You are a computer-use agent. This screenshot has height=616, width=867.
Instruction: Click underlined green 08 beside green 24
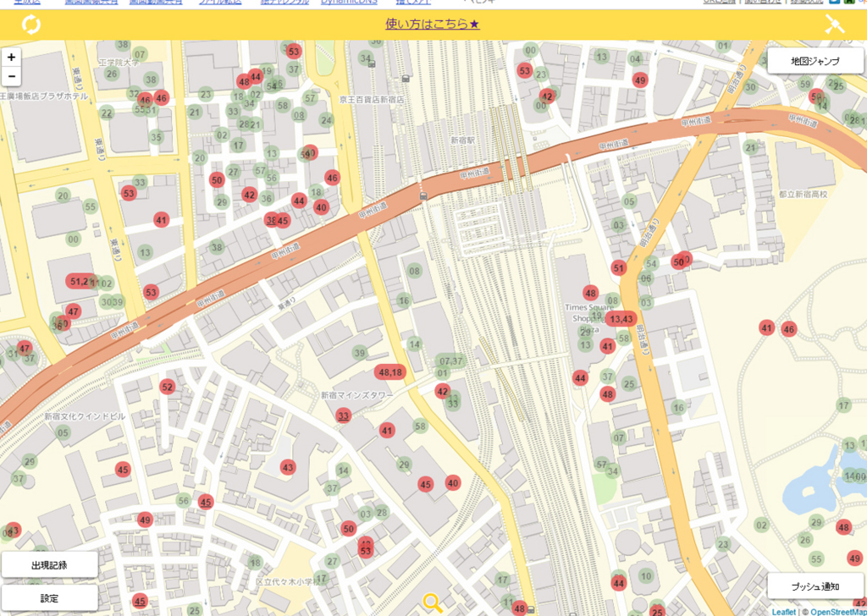point(299,115)
